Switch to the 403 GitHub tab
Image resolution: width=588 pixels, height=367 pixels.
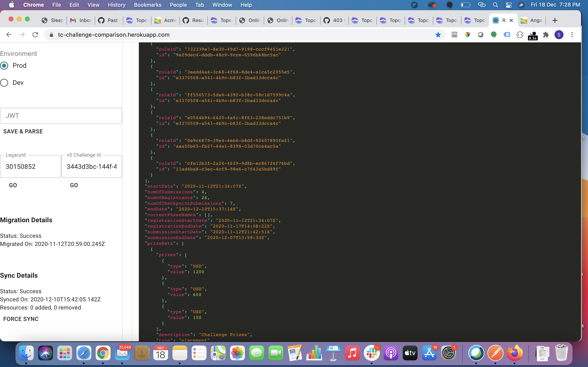coord(334,20)
